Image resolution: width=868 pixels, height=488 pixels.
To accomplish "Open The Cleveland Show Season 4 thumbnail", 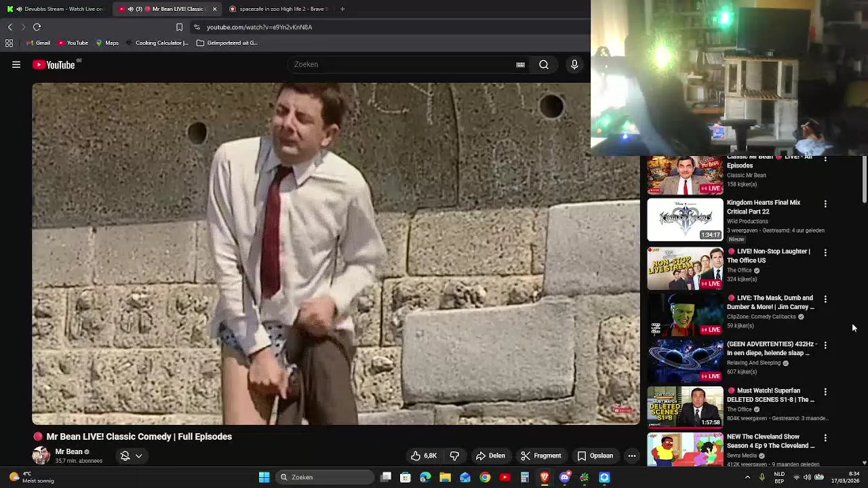I will pyautogui.click(x=685, y=450).
